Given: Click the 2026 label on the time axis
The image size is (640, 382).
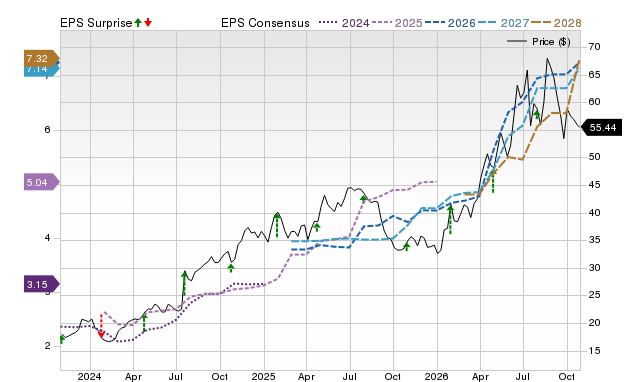Looking at the screenshot, I should (436, 376).
